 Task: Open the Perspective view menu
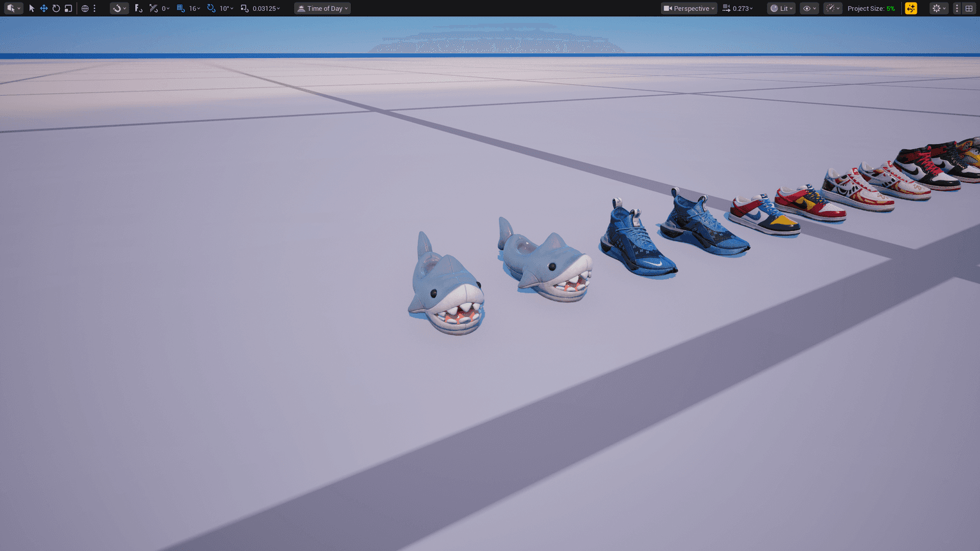(x=689, y=8)
